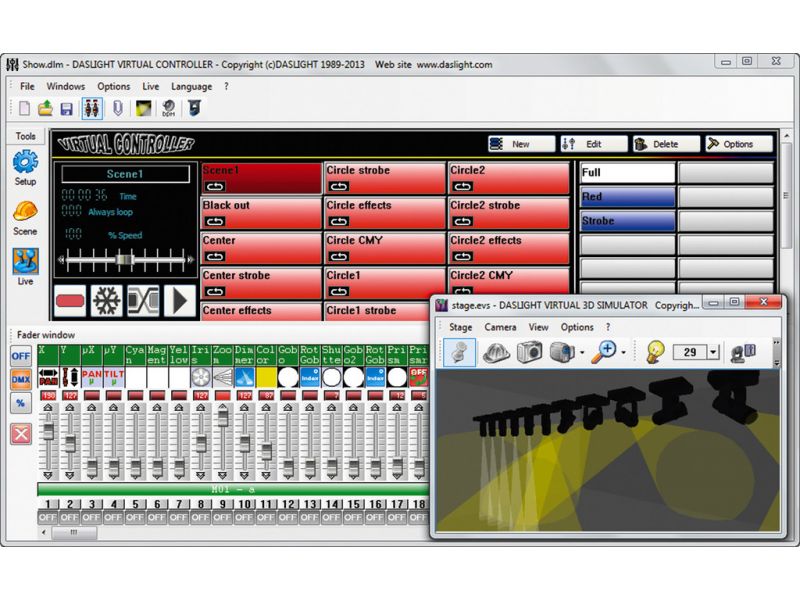The width and height of the screenshot is (800, 600).
Task: Open the zoom magnifier dropdown arrow in 3D Simulator
Action: tap(623, 353)
